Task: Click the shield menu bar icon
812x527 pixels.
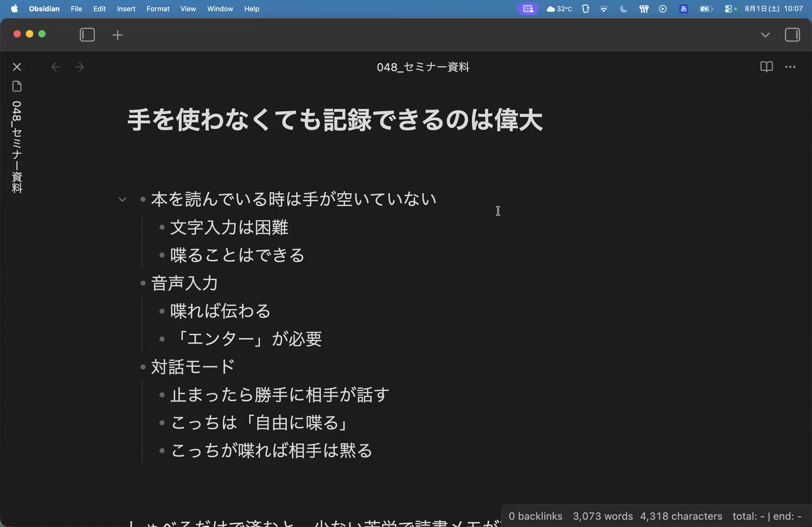Action: tap(585, 9)
